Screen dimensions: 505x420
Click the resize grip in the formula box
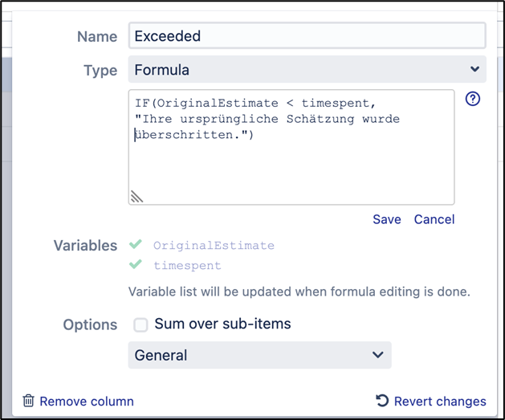coord(136,197)
